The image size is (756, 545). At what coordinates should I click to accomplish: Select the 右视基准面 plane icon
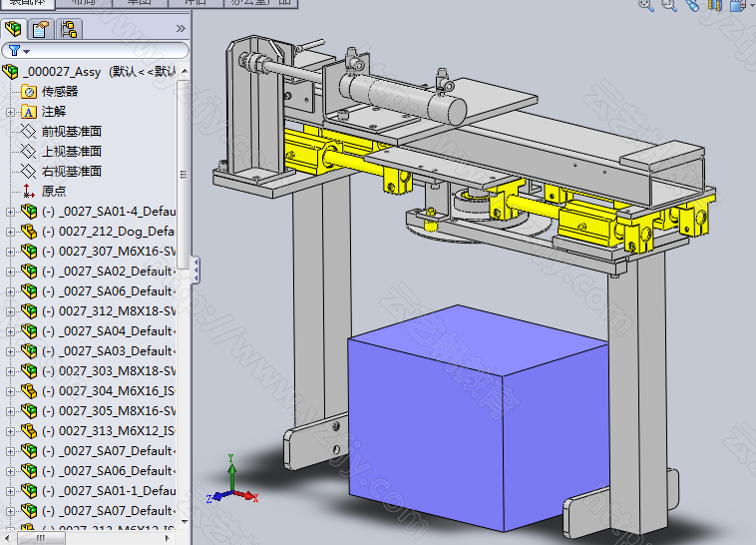click(x=29, y=171)
